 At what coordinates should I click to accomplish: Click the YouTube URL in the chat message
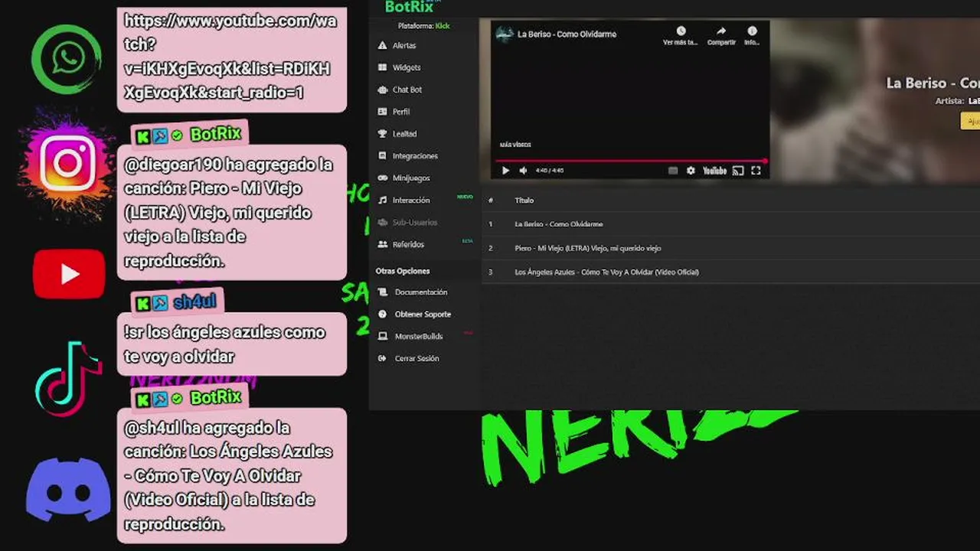point(230,57)
